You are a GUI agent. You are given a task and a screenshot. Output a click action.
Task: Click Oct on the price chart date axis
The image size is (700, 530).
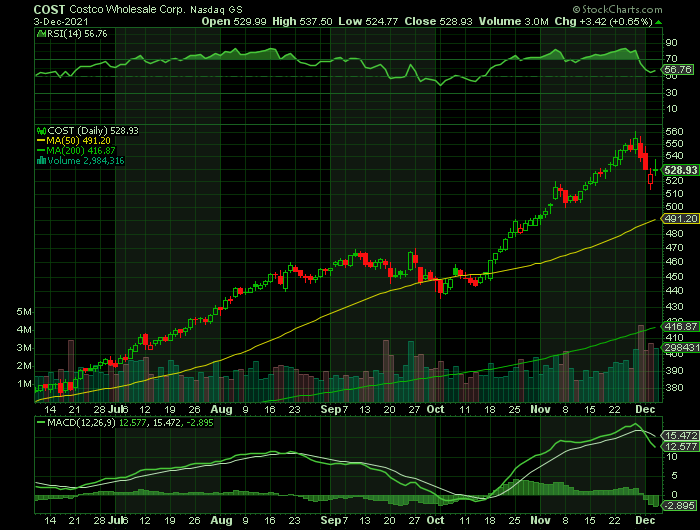tap(435, 409)
